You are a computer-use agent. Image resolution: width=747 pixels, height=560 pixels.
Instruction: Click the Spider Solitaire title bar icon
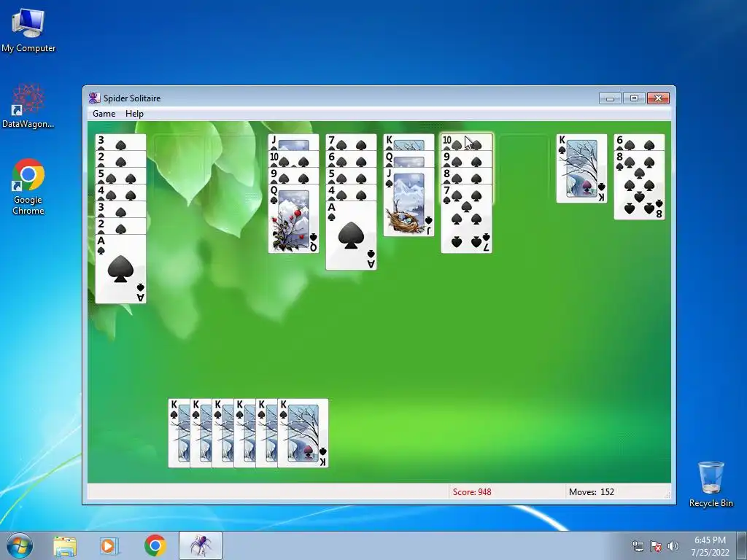click(94, 98)
